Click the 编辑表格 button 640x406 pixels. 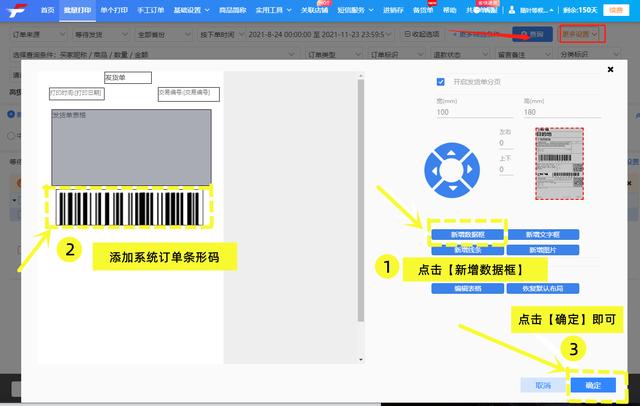click(x=467, y=288)
